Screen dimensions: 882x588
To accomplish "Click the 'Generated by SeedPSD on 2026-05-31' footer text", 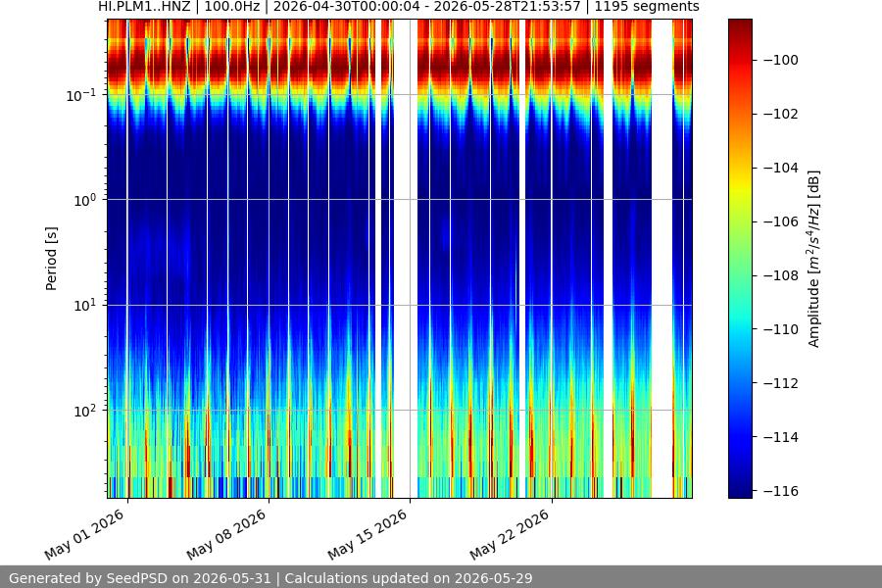I will [x=140, y=578].
